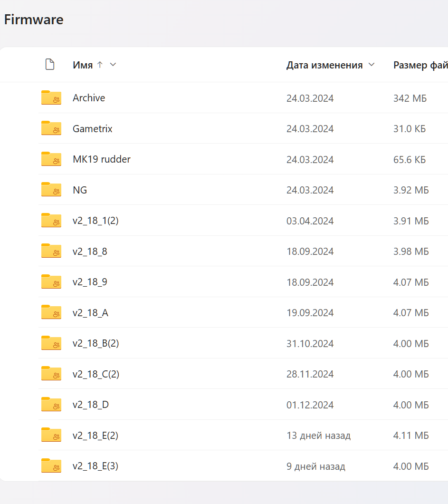Screen dimensions: 448x504
Task: Click the Размер файла column header
Action: point(420,65)
